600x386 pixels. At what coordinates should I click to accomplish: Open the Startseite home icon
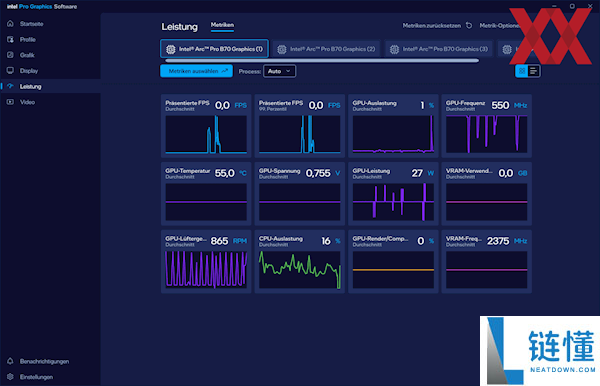coord(10,24)
